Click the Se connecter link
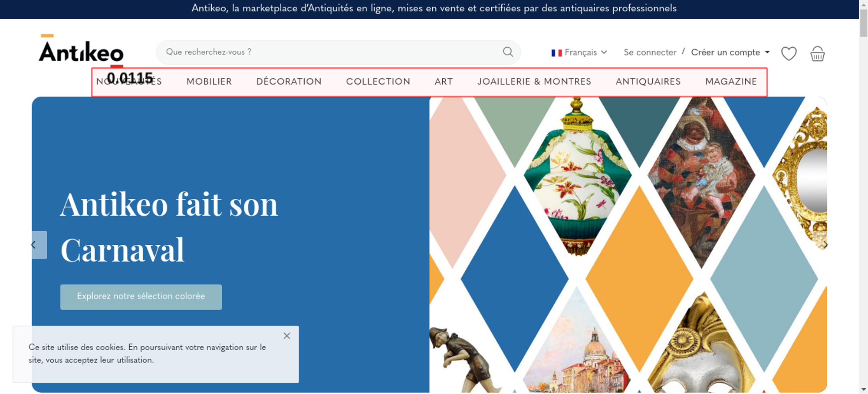 pos(650,53)
